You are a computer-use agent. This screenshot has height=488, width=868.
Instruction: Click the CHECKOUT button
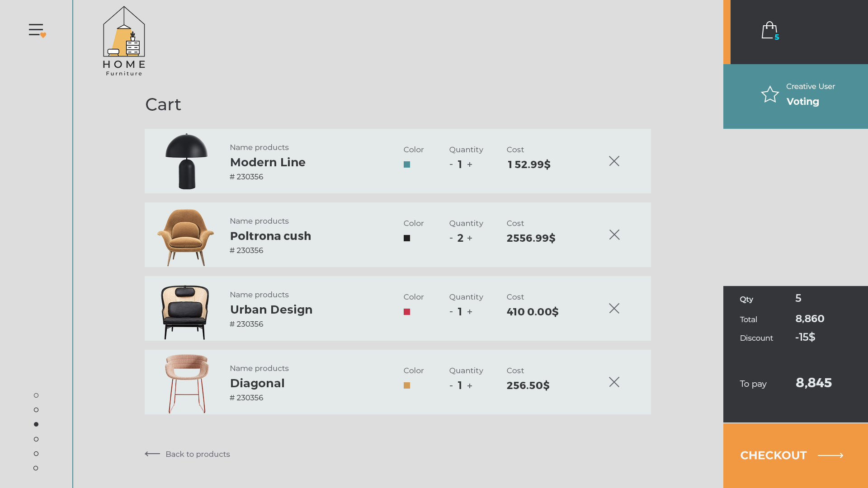[x=796, y=455]
